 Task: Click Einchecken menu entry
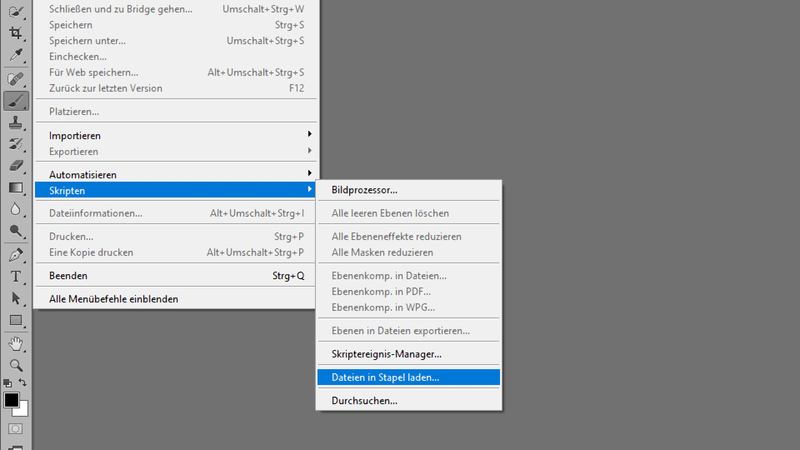pos(176,56)
